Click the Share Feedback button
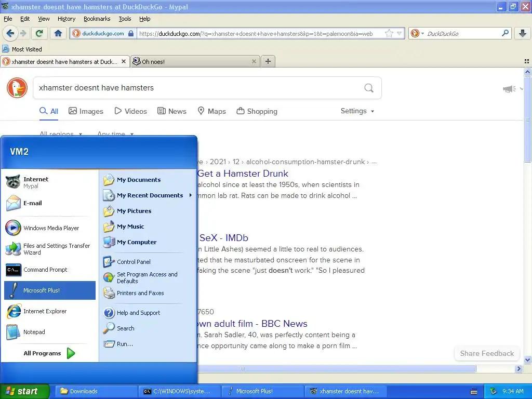This screenshot has width=532, height=399. click(x=487, y=353)
